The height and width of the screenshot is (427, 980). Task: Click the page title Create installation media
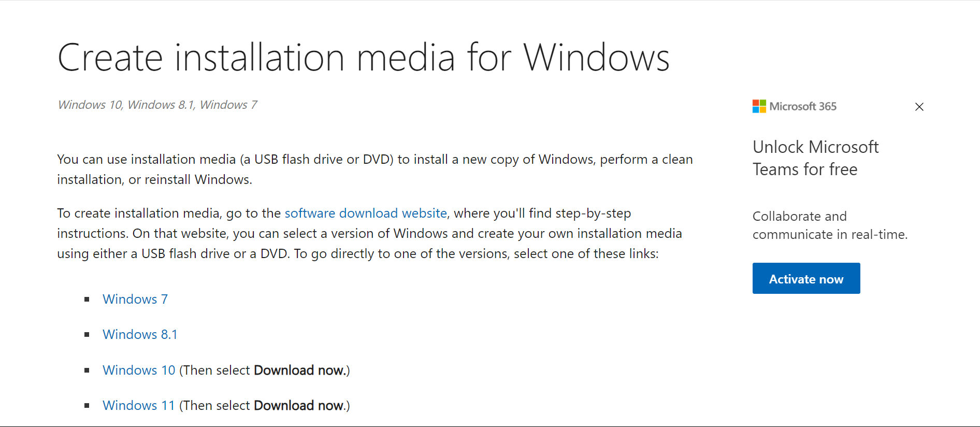363,57
